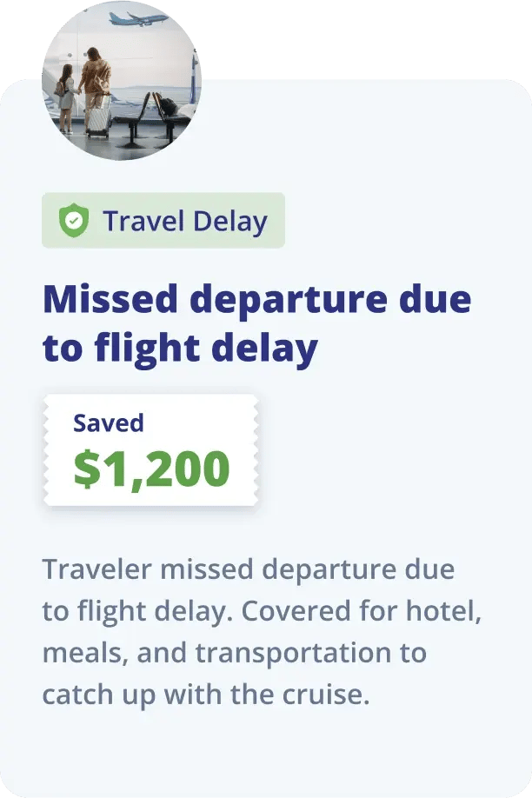Open the circular airport photo thumbnail
This screenshot has width=532, height=798.
122,80
